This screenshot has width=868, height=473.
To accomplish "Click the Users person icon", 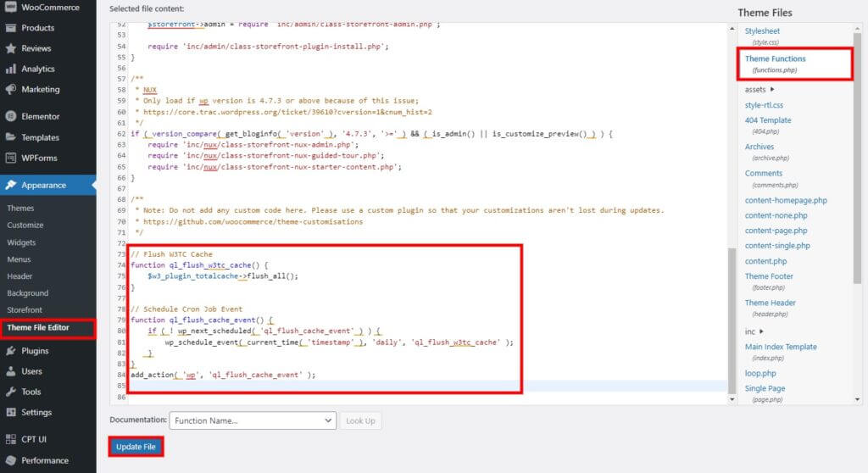I will pos(10,371).
